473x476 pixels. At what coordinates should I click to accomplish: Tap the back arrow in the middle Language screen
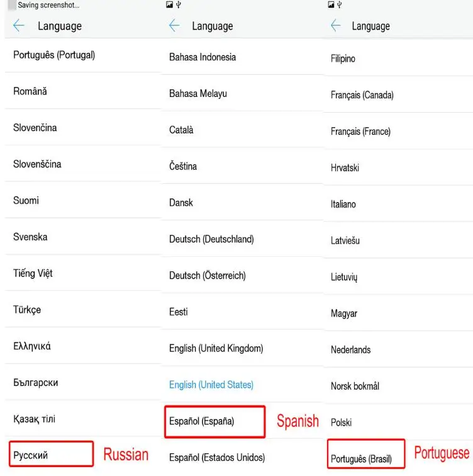(x=174, y=25)
